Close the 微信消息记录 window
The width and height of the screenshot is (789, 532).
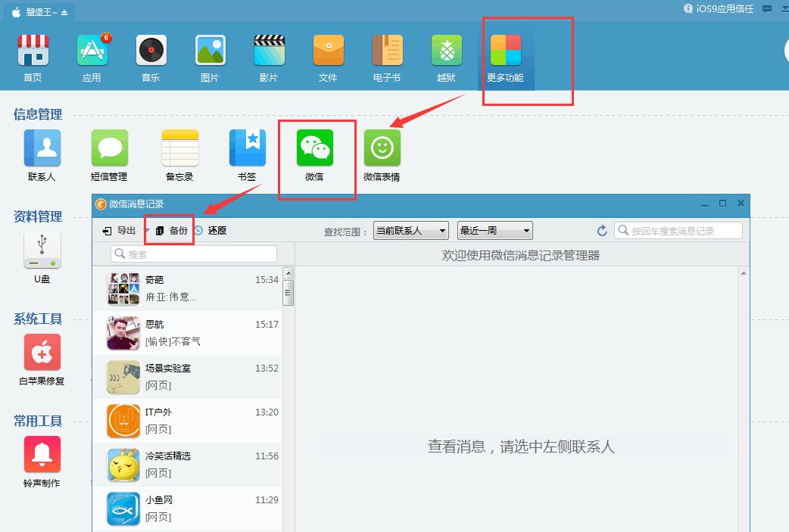741,203
